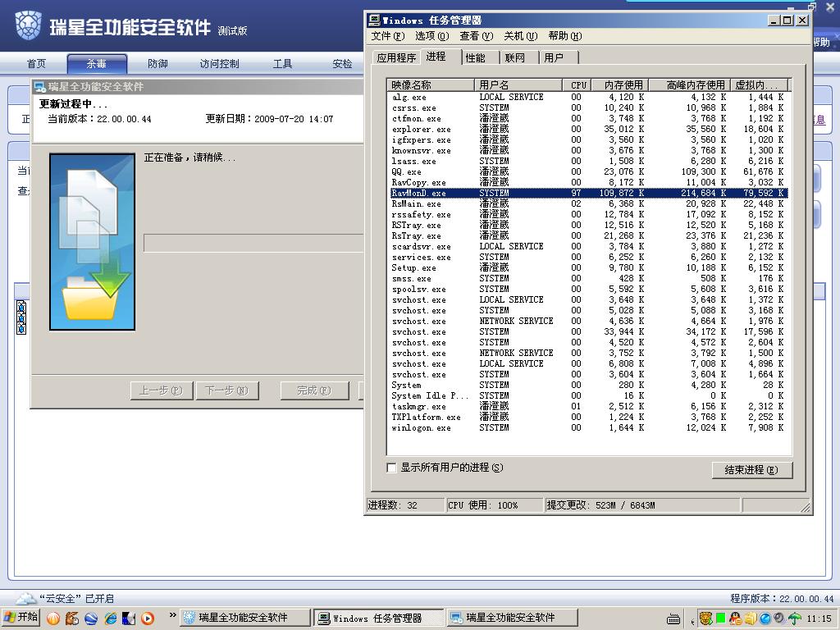
Task: Toggle show processes from all users checkbox
Action: click(x=391, y=468)
